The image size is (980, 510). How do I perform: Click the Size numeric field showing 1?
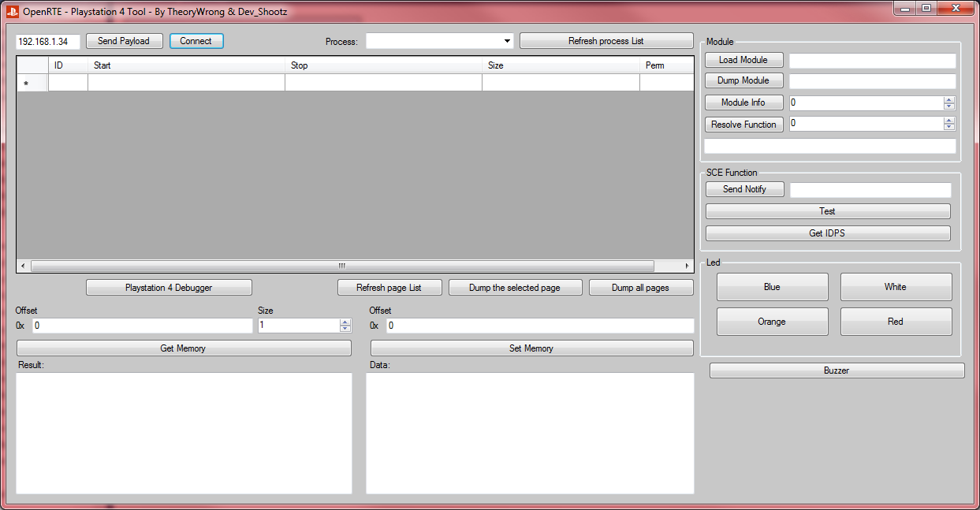[299, 326]
